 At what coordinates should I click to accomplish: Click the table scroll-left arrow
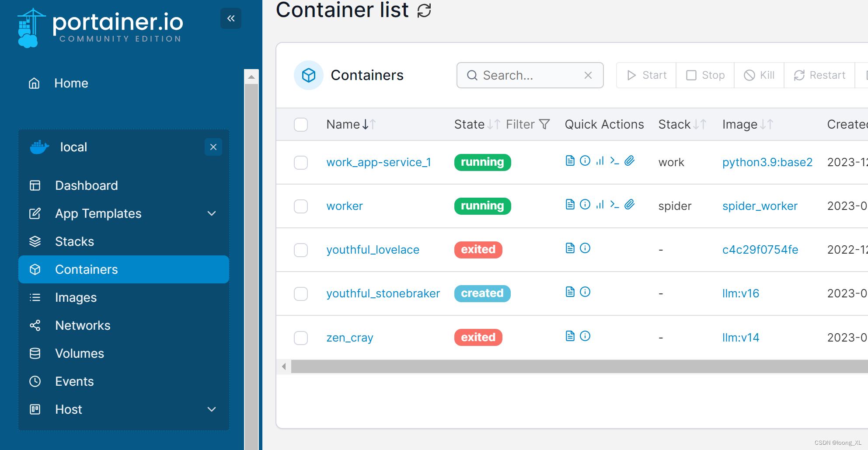click(284, 366)
